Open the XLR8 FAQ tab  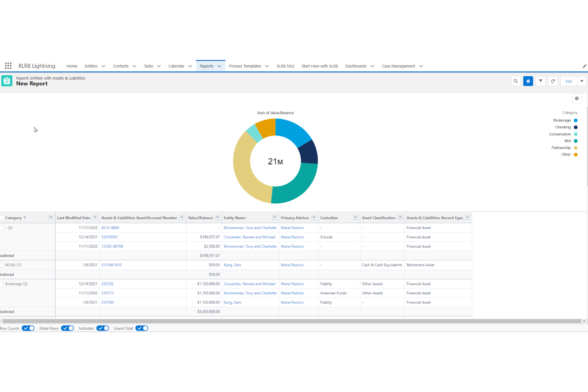[x=285, y=66]
